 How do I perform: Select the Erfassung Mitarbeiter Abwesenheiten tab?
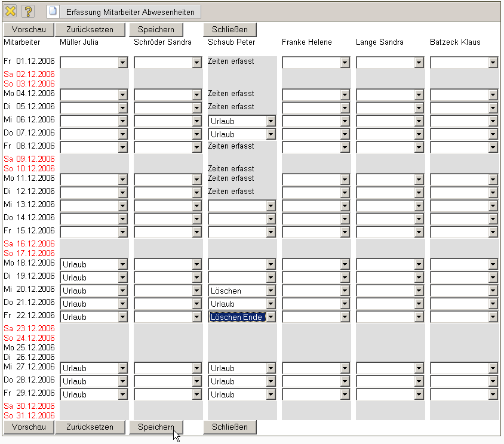tap(130, 11)
